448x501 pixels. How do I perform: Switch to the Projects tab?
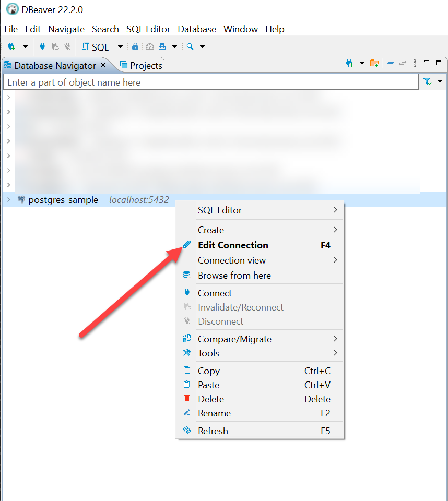[x=141, y=66]
